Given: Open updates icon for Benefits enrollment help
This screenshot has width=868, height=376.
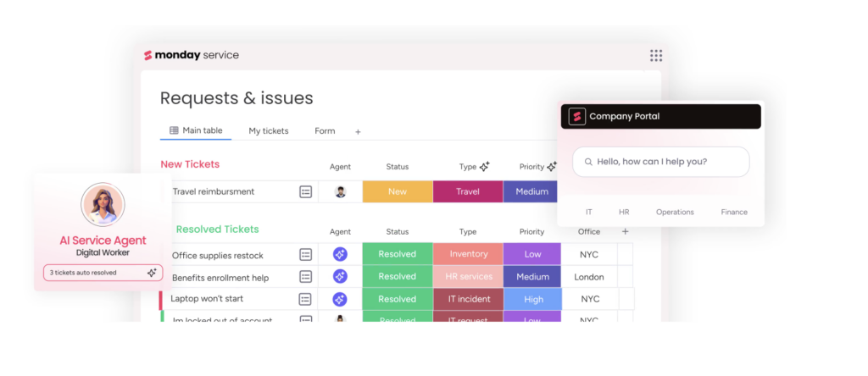Looking at the screenshot, I should (x=305, y=276).
